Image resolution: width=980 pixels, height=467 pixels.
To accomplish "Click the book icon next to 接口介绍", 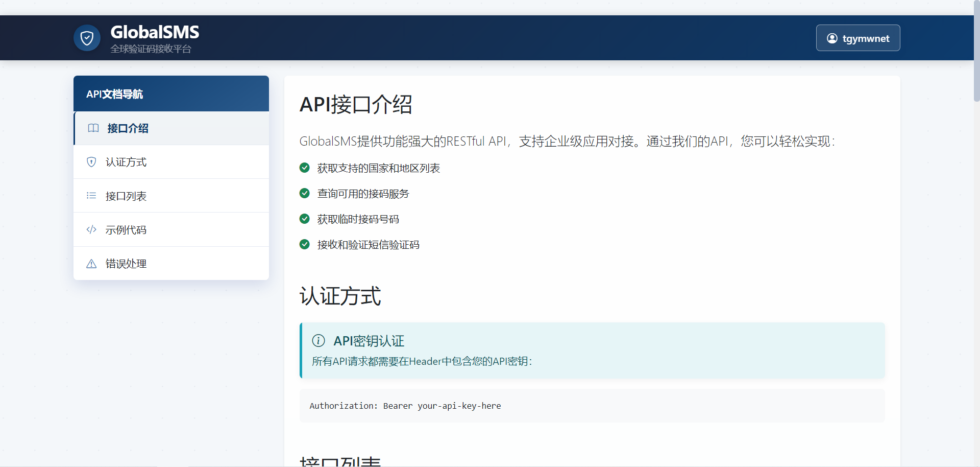I will pyautogui.click(x=93, y=128).
